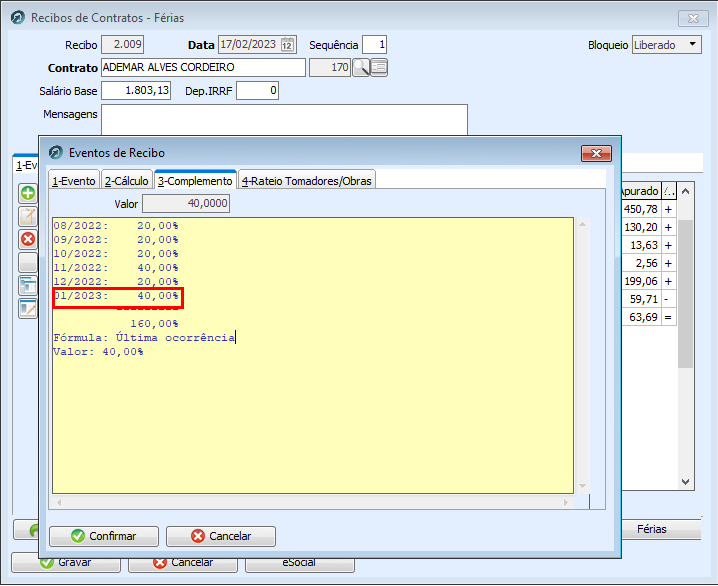
Task: Select the 59,71 deduction row
Action: tap(649, 299)
